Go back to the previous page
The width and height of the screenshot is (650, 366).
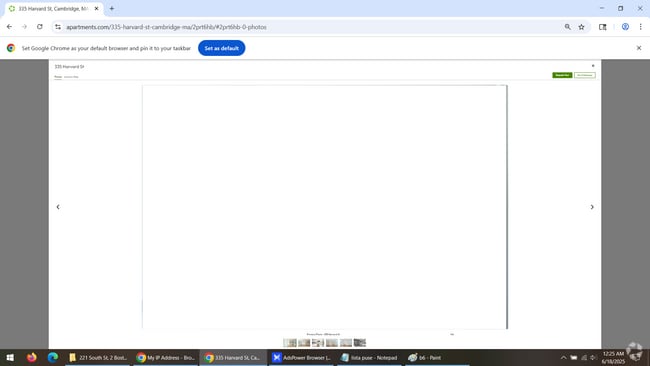click(9, 27)
